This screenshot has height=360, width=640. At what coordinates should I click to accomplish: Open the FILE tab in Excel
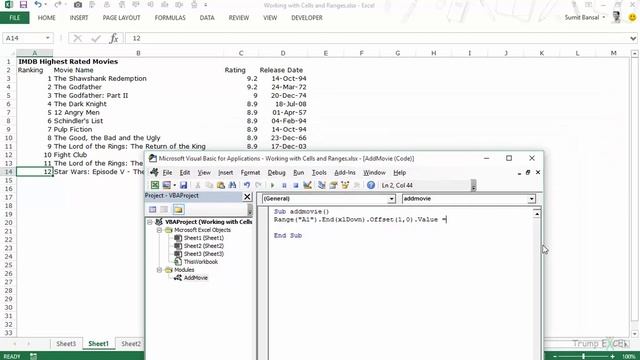tap(15, 18)
